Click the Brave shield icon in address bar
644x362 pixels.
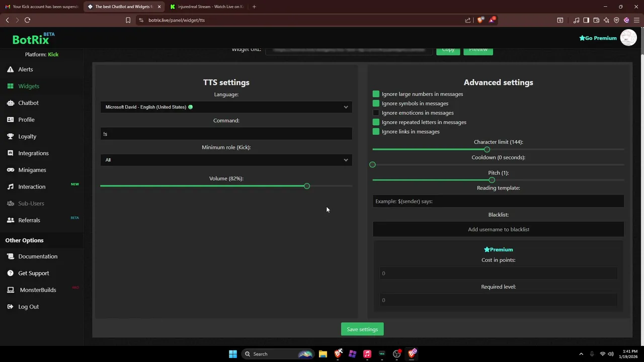(x=480, y=20)
